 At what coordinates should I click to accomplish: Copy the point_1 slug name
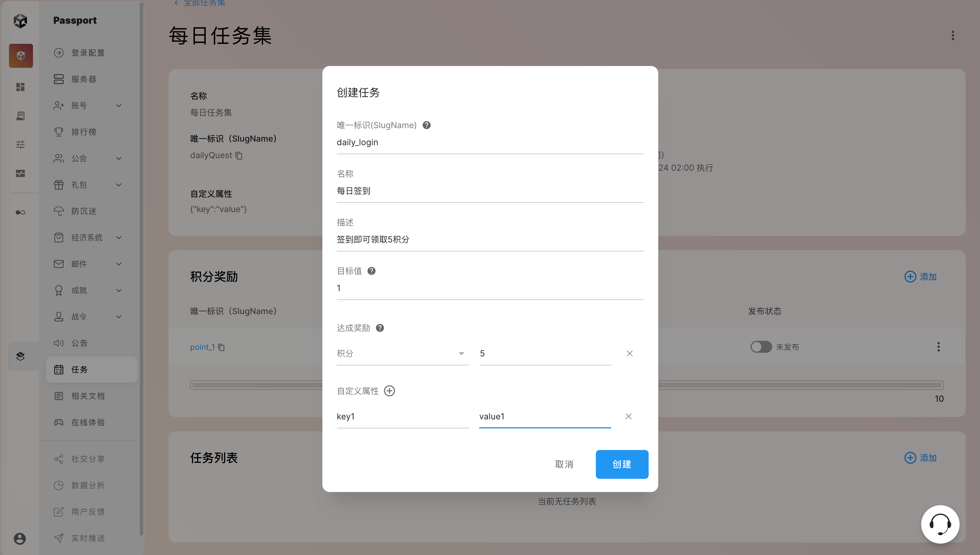221,347
